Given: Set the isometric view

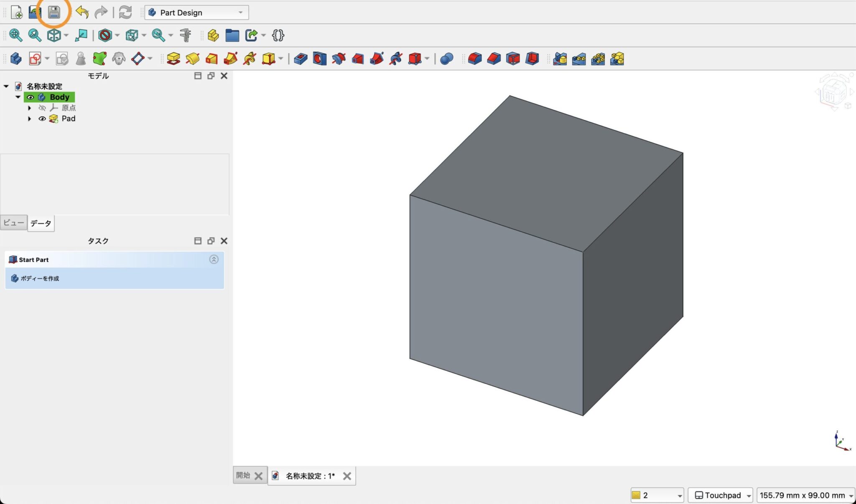Looking at the screenshot, I should (x=53, y=36).
